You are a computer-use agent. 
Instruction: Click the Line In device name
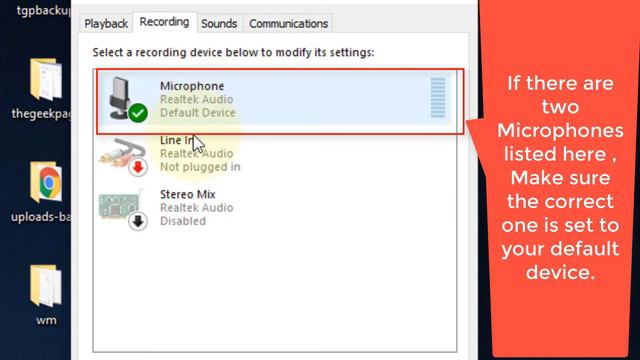[177, 140]
